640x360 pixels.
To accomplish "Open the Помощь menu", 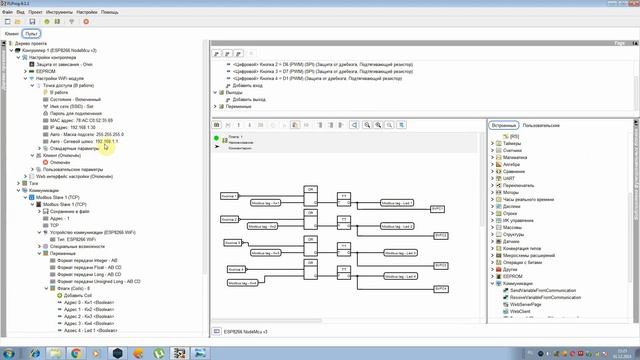I will [110, 12].
